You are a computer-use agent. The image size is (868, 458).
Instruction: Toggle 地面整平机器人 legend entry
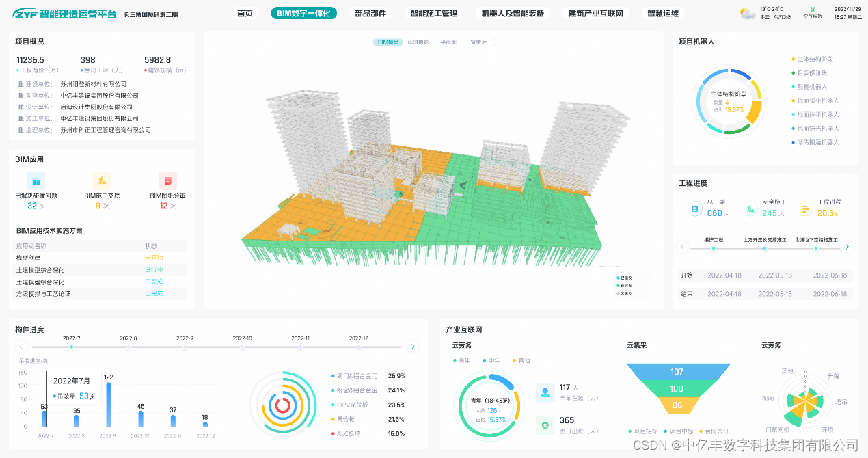pos(815,100)
